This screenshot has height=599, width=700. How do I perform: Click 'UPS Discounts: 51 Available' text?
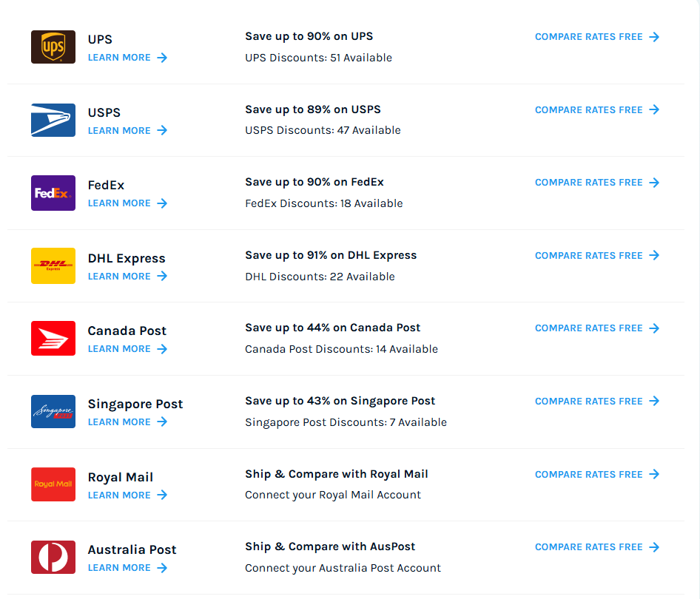tap(319, 58)
